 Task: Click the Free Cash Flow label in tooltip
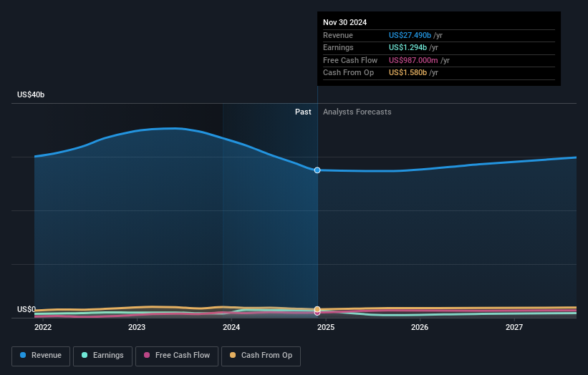350,60
